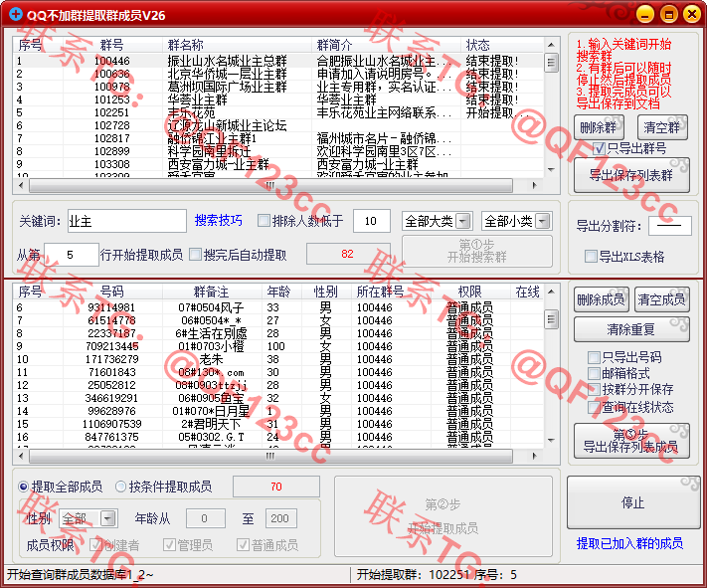Toggle the 普通成员 permission checkbox
This screenshot has width=707, height=588.
(243, 545)
